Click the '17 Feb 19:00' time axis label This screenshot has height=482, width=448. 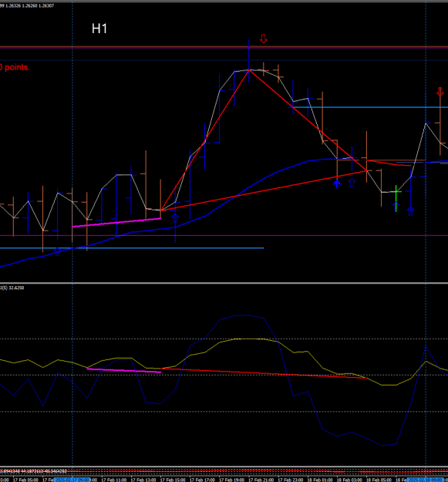(231, 480)
